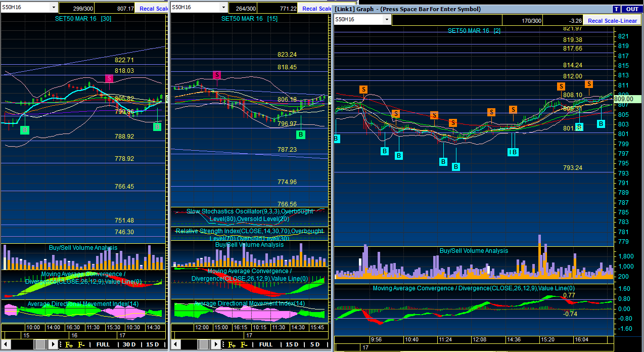Viewport: 644px width, 352px height.
Task: Click the scroll-right arrow of the 30-minute chart
Action: 54,345
